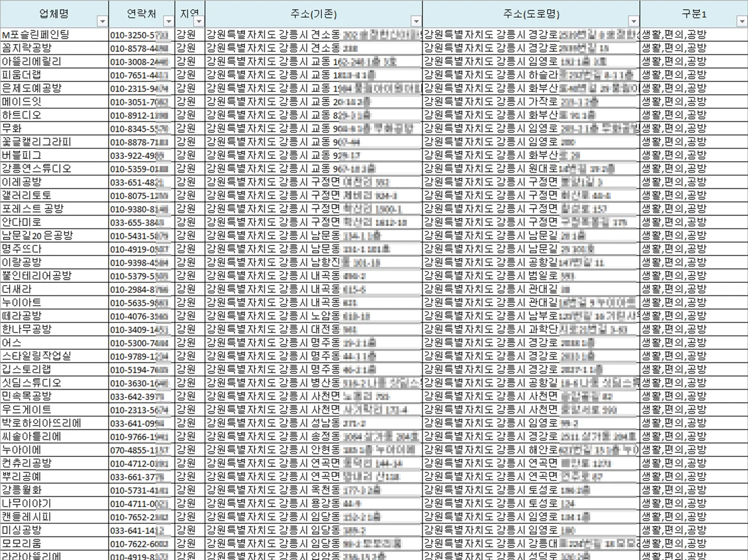This screenshot has width=748, height=560.
Task: Click the cell 싯딤스튜디오
Action: (54, 383)
